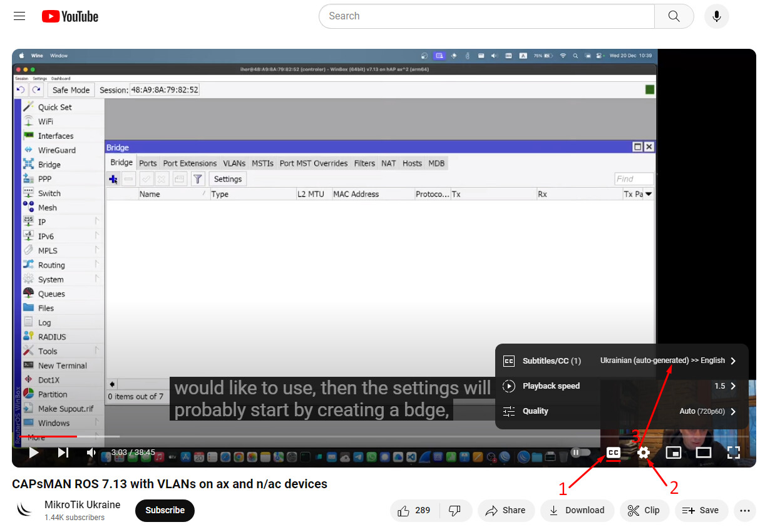Subscribe to MikroTik Ukraine channel
The height and width of the screenshot is (532, 765).
(x=165, y=510)
